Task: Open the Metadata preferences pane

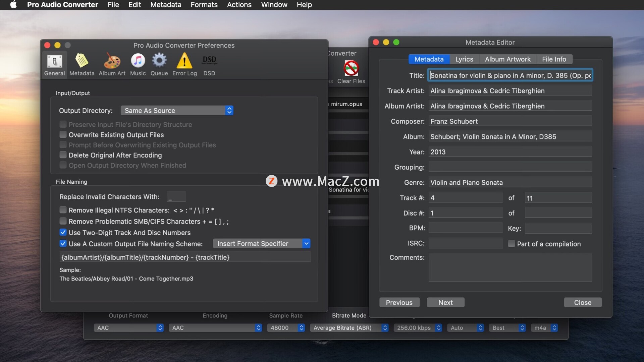Action: click(x=82, y=65)
